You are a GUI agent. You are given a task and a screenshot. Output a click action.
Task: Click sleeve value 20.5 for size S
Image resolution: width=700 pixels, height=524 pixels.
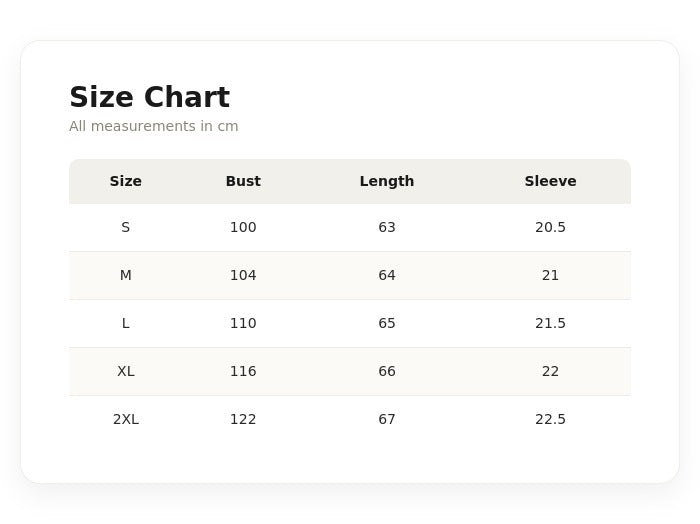click(550, 228)
